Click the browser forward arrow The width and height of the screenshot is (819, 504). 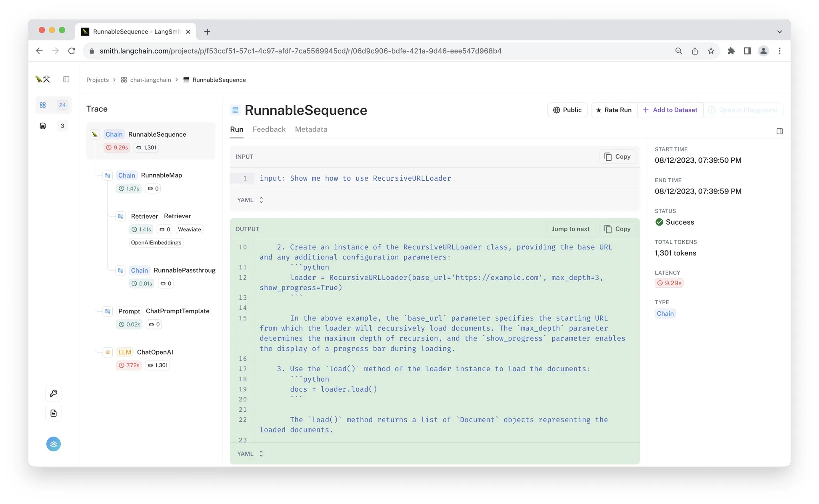56,51
